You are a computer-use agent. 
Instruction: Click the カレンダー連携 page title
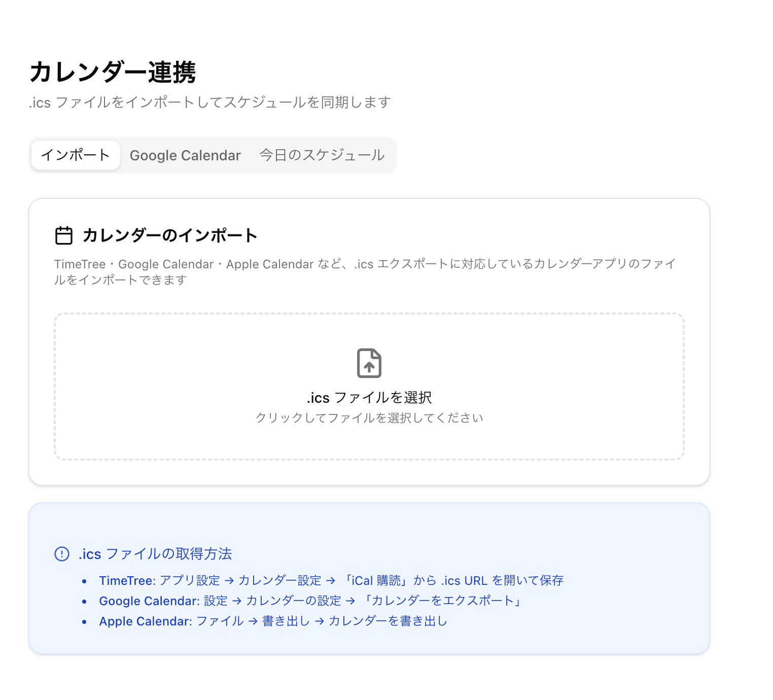pyautogui.click(x=115, y=73)
